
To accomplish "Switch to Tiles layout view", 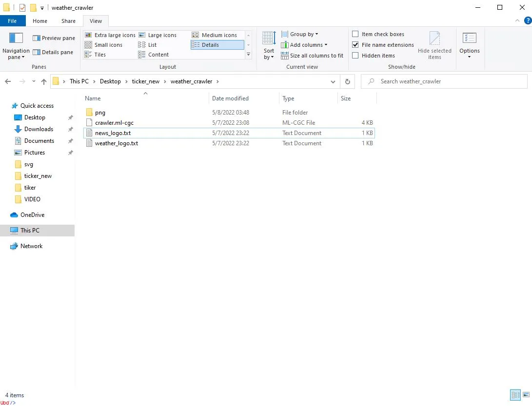I will coord(88,55).
